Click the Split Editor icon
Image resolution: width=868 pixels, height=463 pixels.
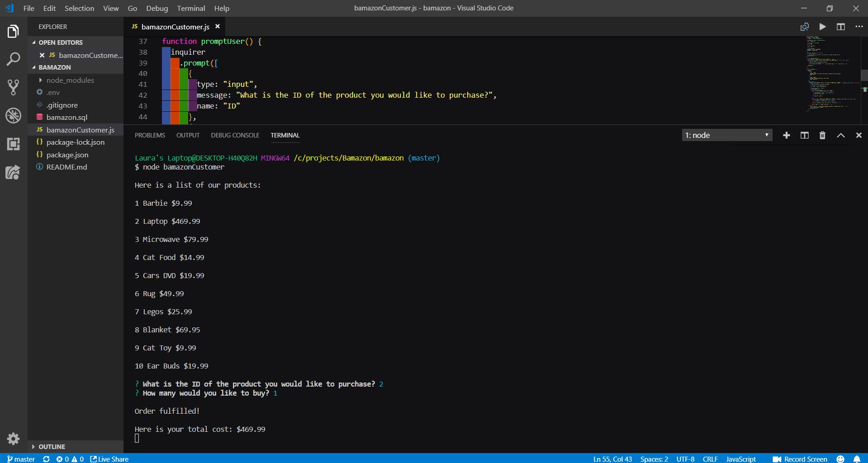click(x=840, y=27)
